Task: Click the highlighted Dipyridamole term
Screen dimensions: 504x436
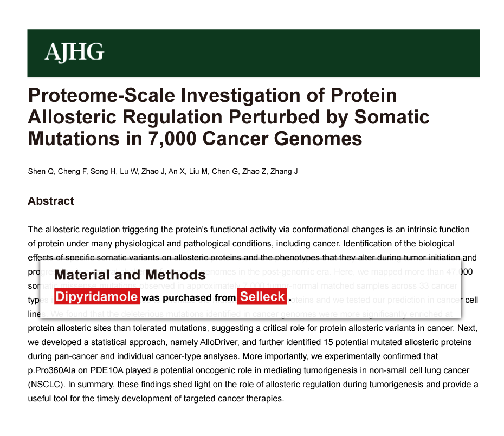Action: 97,296
